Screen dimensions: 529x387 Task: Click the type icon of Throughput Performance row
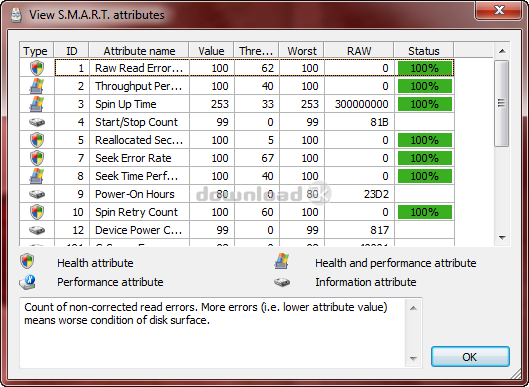(x=37, y=86)
